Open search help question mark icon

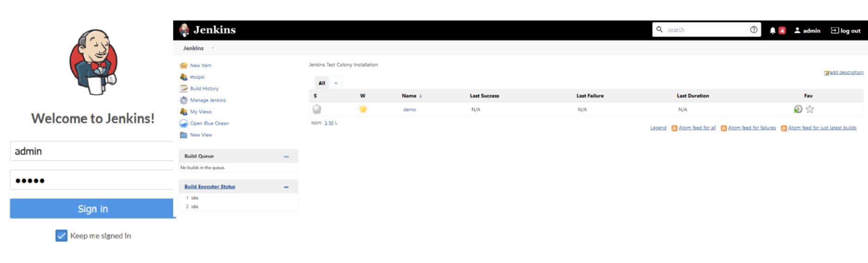click(754, 30)
